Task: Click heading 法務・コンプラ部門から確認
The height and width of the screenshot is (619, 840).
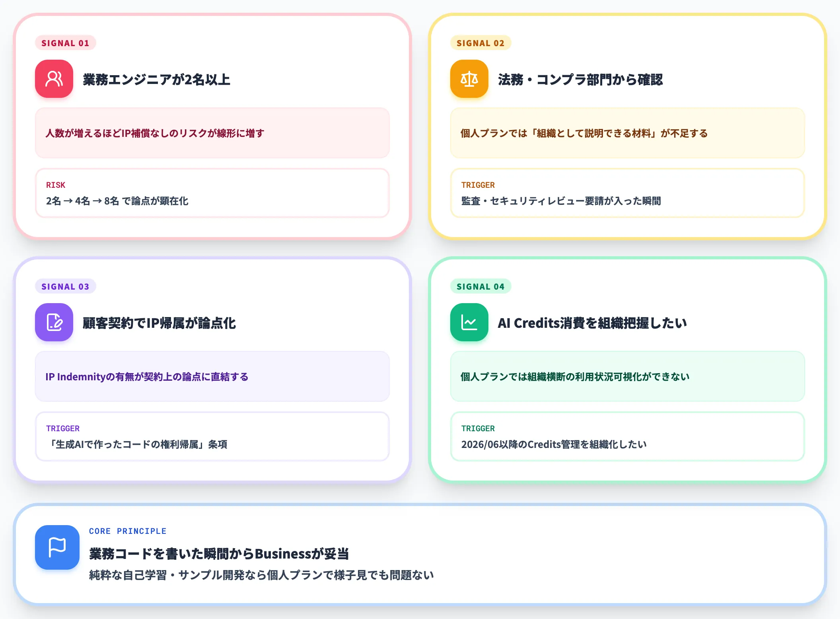Action: (x=580, y=80)
